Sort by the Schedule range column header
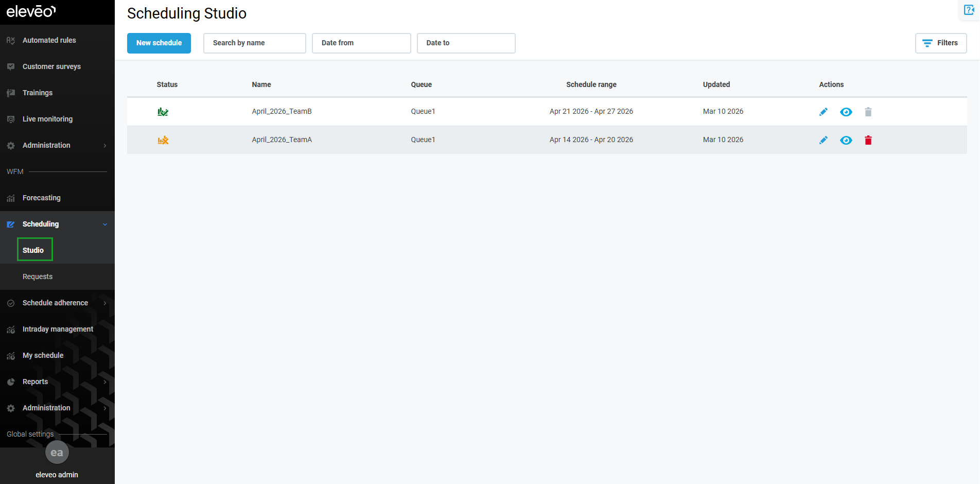Image resolution: width=980 pixels, height=484 pixels. pyautogui.click(x=591, y=84)
